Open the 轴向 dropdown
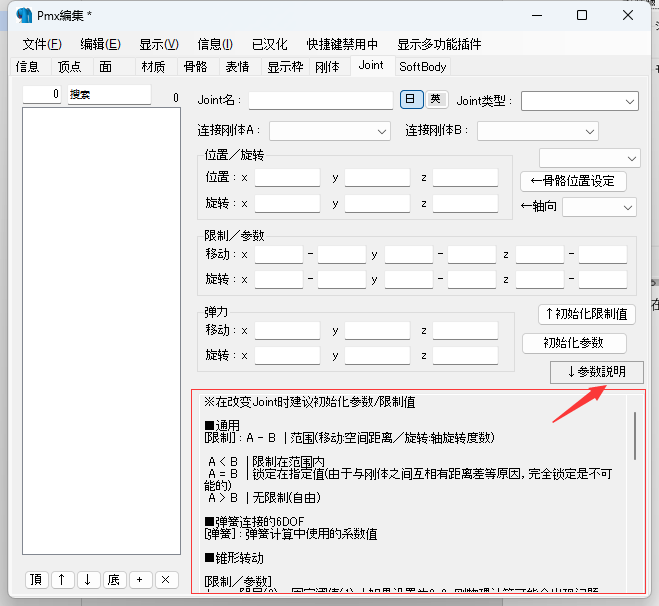The image size is (659, 606). click(599, 206)
